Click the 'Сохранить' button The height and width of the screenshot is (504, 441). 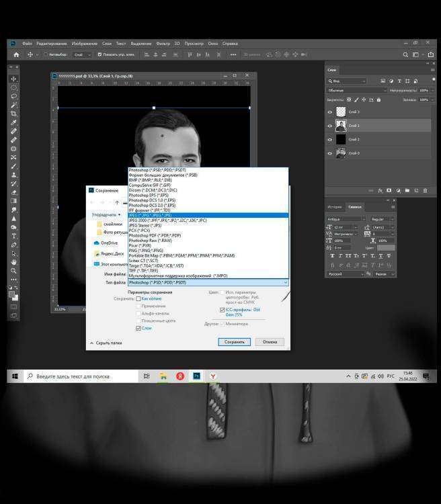tap(234, 342)
